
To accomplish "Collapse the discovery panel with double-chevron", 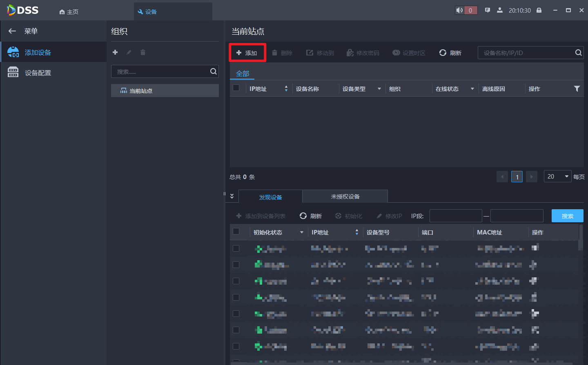I will pos(232,196).
